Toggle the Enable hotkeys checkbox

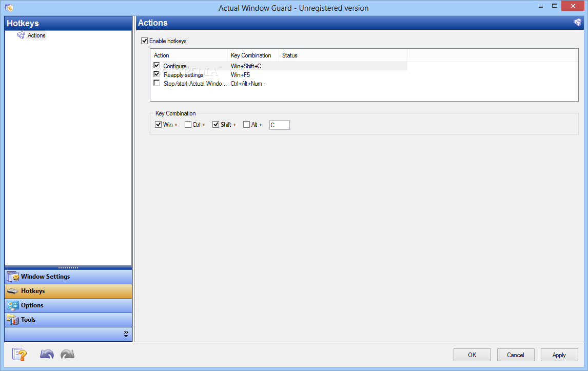click(144, 41)
